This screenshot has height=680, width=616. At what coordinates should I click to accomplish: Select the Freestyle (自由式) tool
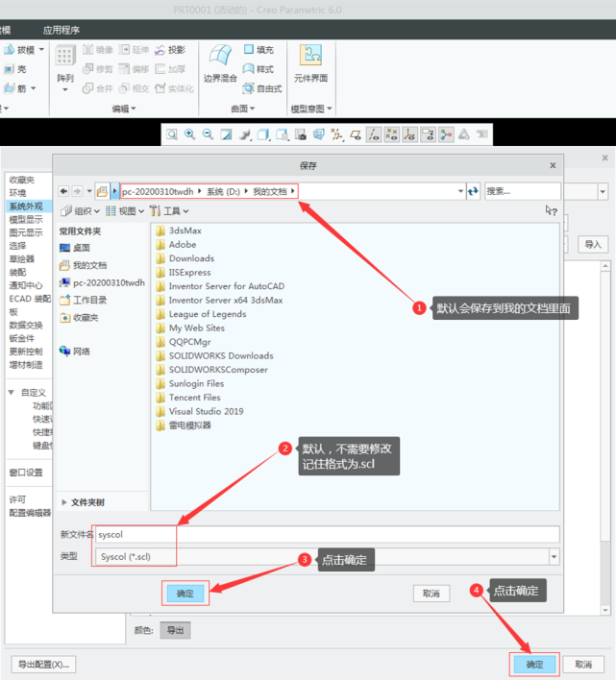(262, 88)
